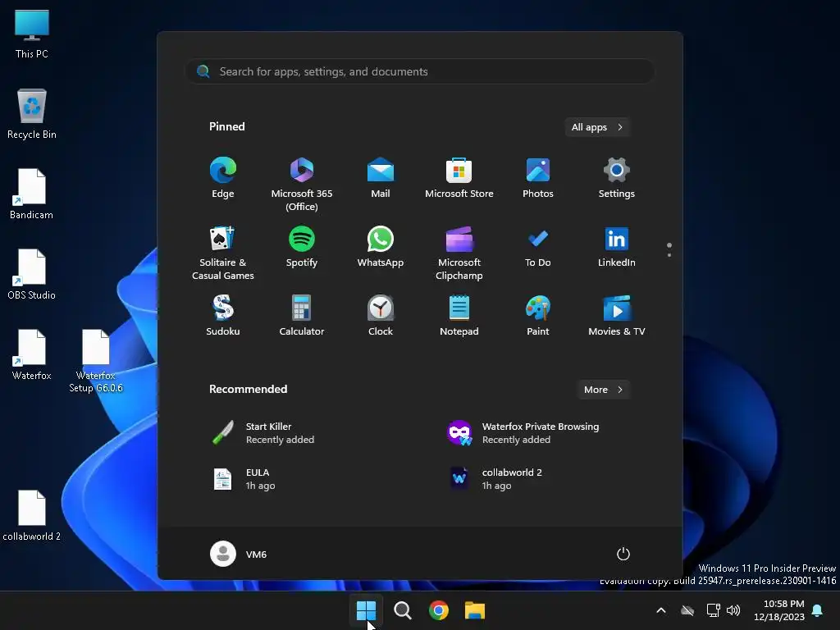Viewport: 840px width, 630px height.
Task: Show More recommended items
Action: click(x=603, y=390)
